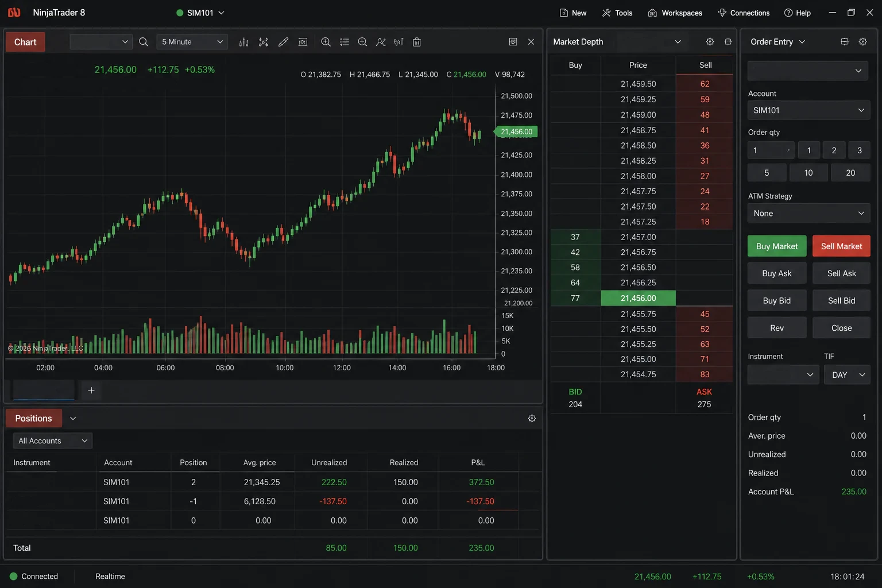882x588 pixels.
Task: Open the Positions panel settings gear
Action: tap(532, 419)
